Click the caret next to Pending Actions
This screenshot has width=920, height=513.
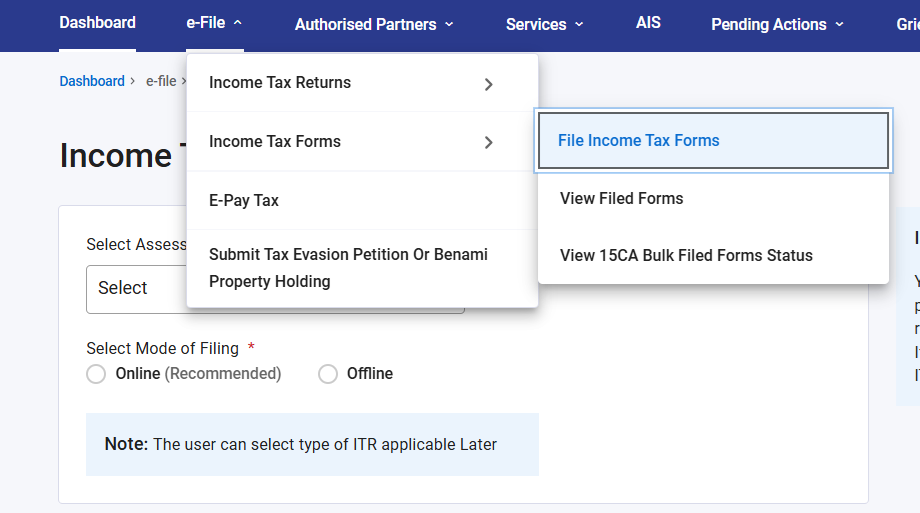click(x=839, y=24)
